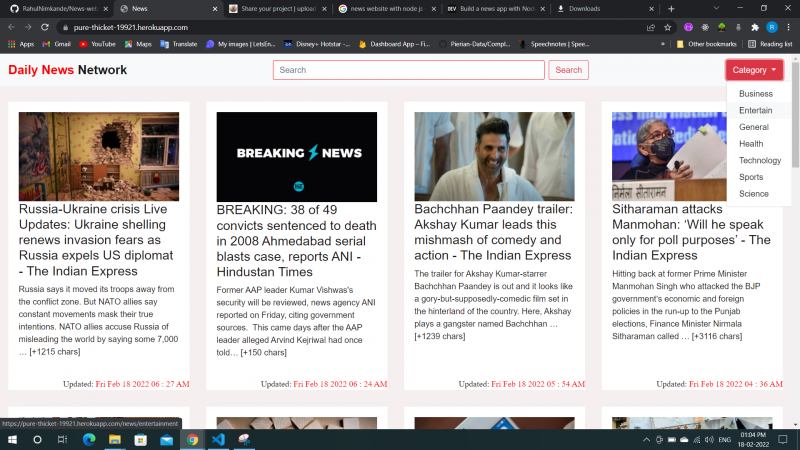Click the Akshay Kumar article image
Image resolution: width=800 pixels, height=450 pixels.
click(494, 156)
